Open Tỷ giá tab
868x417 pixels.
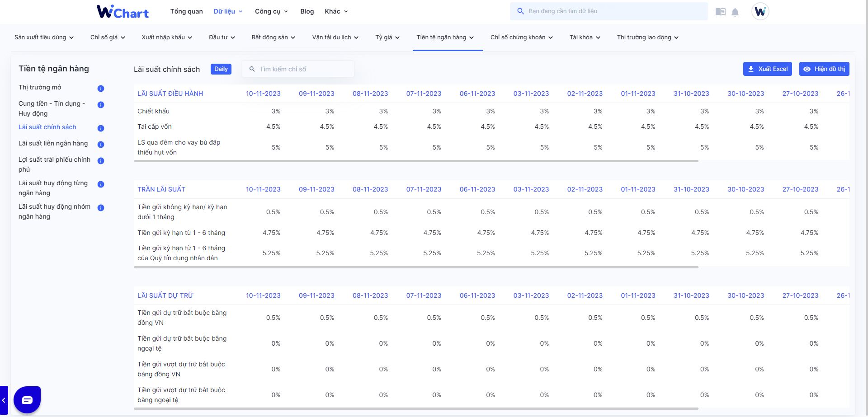click(387, 37)
